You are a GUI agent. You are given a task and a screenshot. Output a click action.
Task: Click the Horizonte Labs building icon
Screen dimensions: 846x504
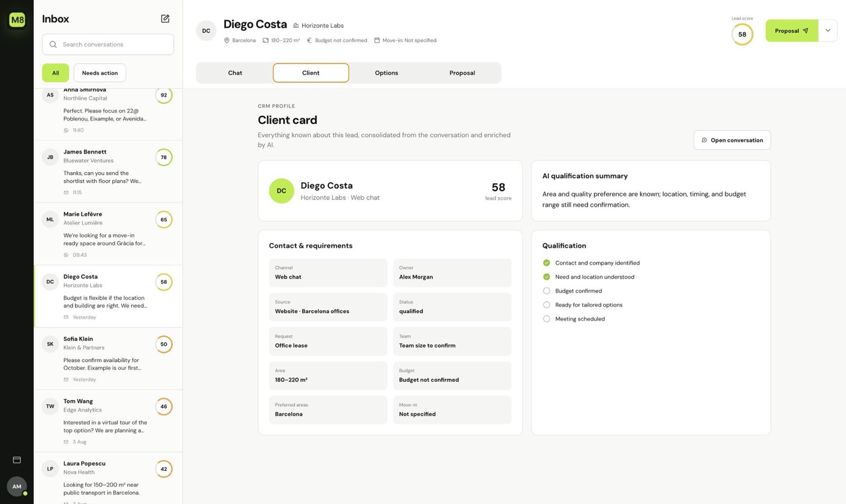coord(296,25)
